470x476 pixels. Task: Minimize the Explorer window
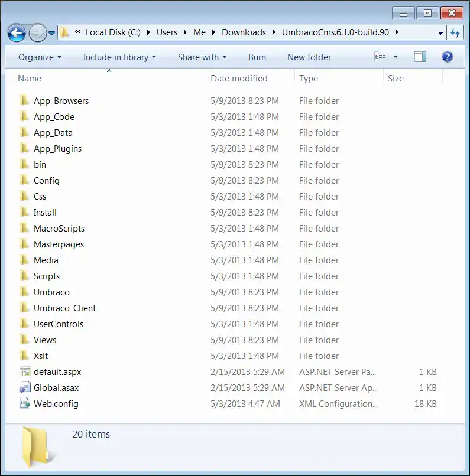pyautogui.click(x=403, y=14)
